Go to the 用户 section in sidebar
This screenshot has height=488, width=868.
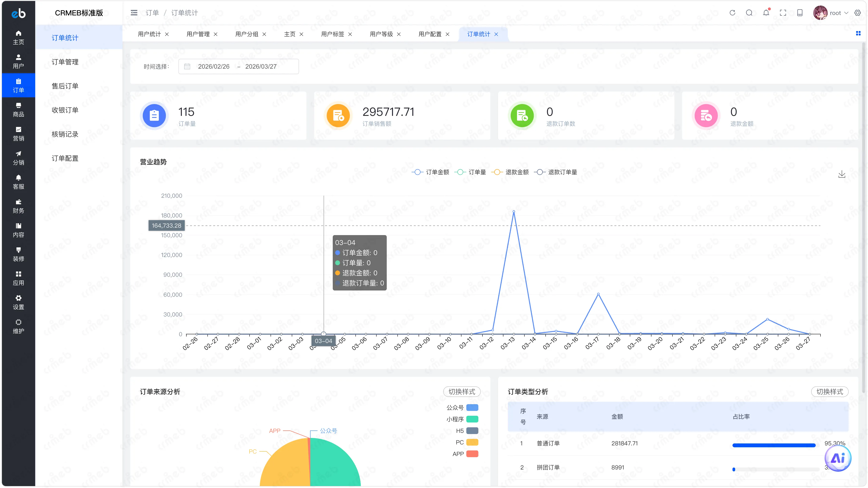point(18,61)
